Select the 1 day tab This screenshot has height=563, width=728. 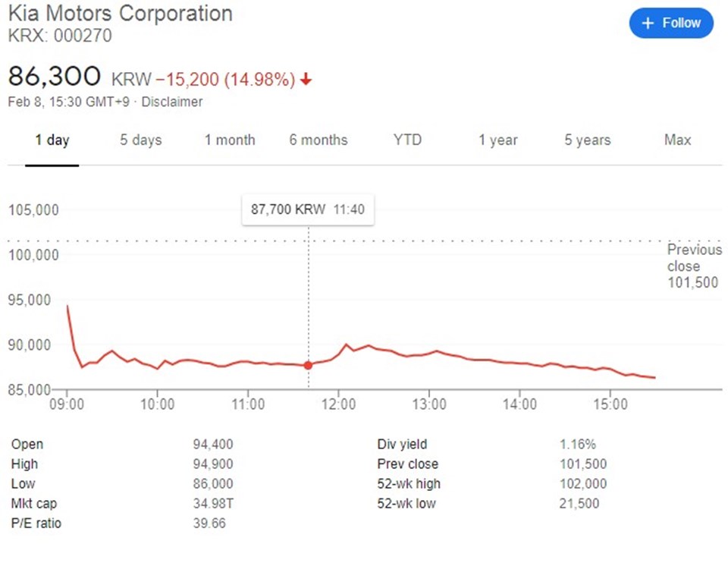(52, 140)
